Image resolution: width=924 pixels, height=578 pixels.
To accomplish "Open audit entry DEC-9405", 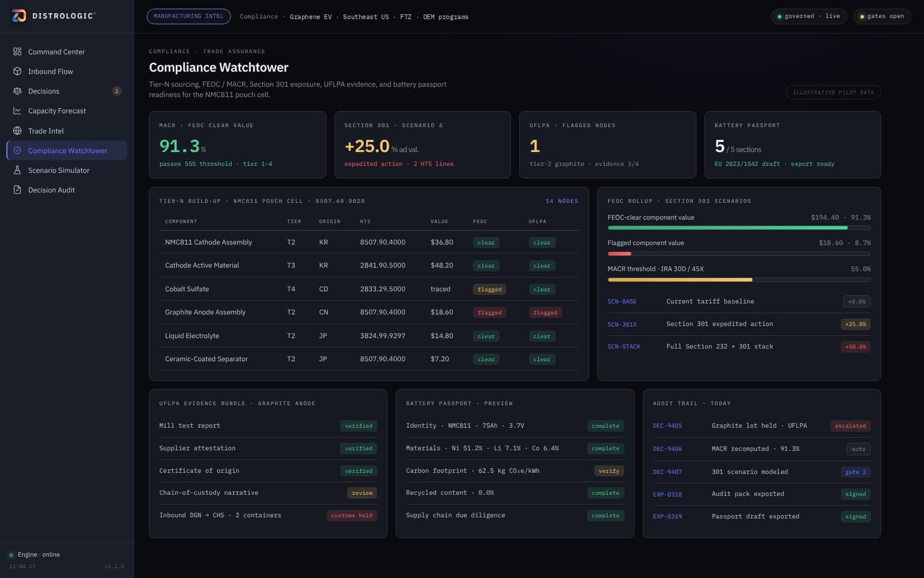I will pyautogui.click(x=667, y=426).
